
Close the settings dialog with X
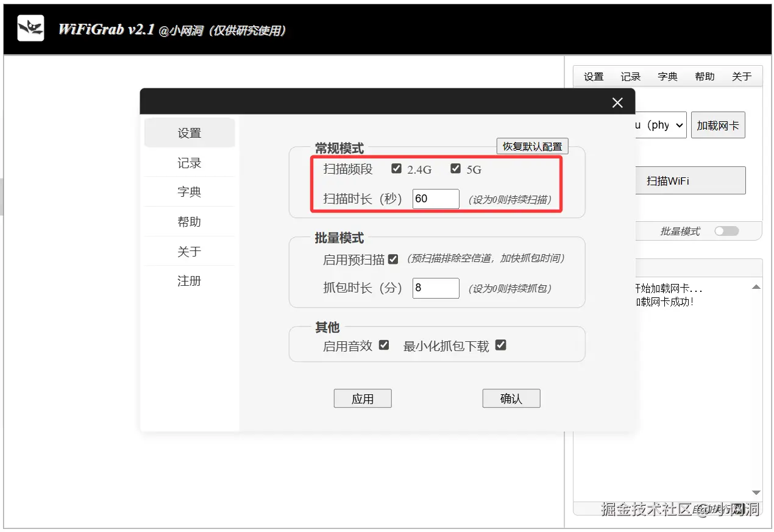tap(617, 102)
